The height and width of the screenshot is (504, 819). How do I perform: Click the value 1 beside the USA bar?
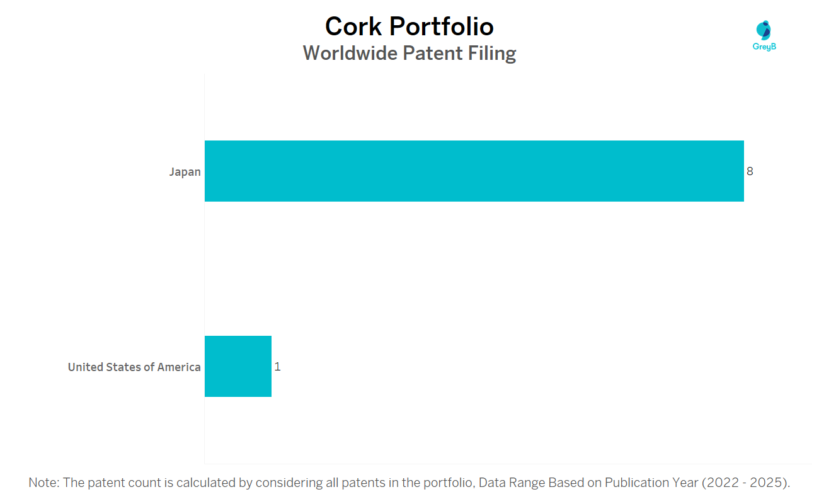(277, 366)
